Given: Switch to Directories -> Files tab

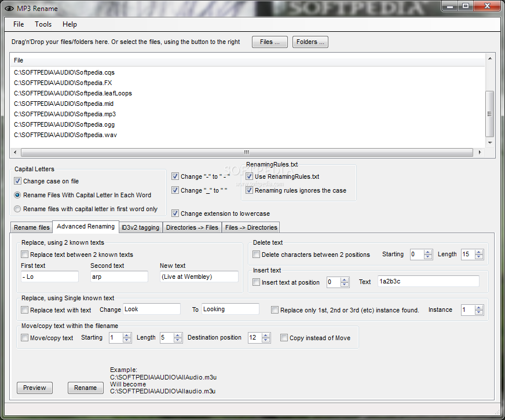Looking at the screenshot, I should (192, 227).
